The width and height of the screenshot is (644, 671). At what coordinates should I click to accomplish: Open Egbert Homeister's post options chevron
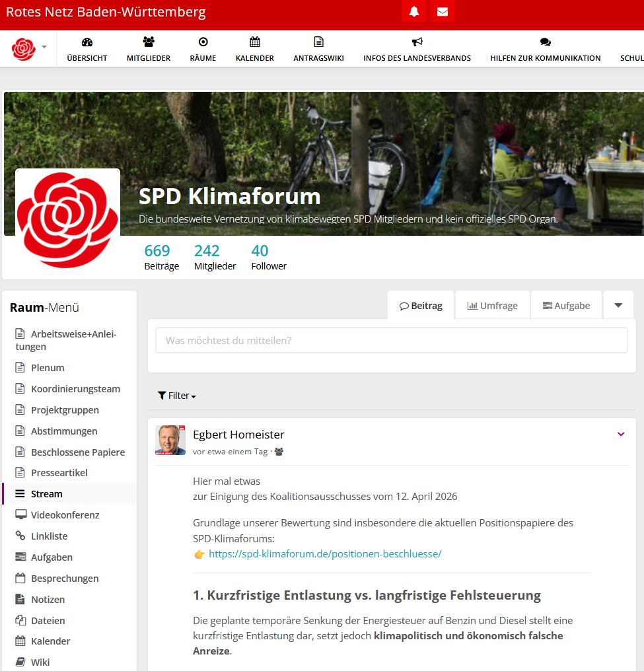coord(621,434)
